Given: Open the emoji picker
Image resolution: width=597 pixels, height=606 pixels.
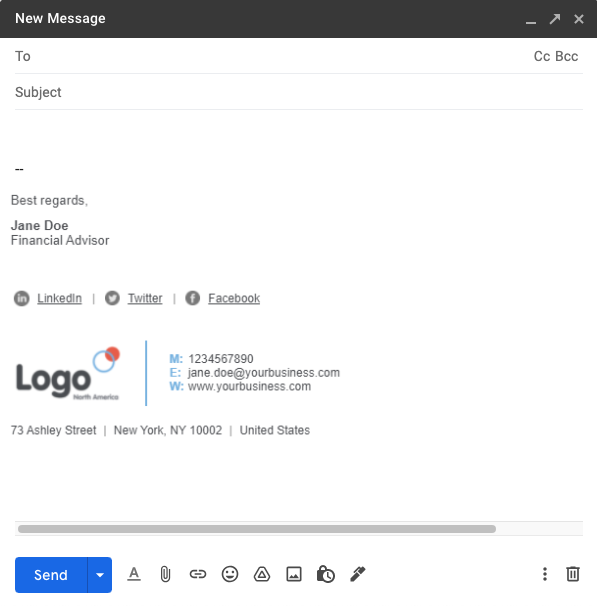Looking at the screenshot, I should (x=230, y=574).
